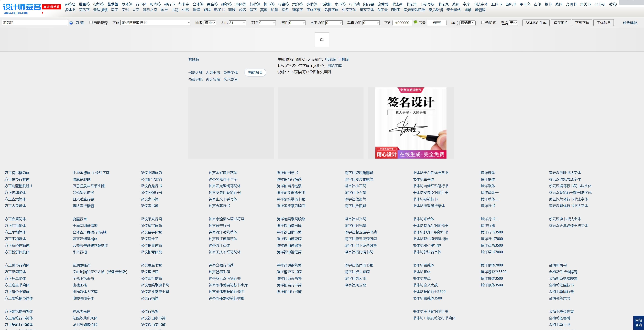Expand the 排版 layout dropdown

click(x=210, y=23)
